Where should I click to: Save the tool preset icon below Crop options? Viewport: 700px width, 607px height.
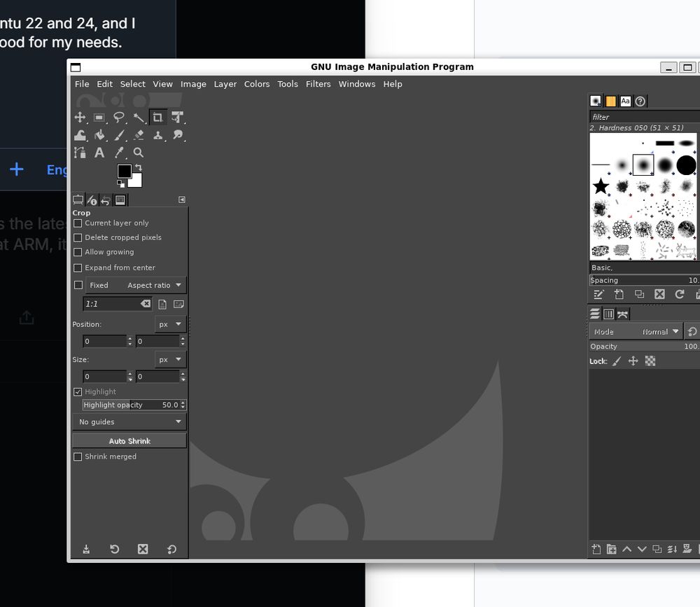tap(86, 549)
